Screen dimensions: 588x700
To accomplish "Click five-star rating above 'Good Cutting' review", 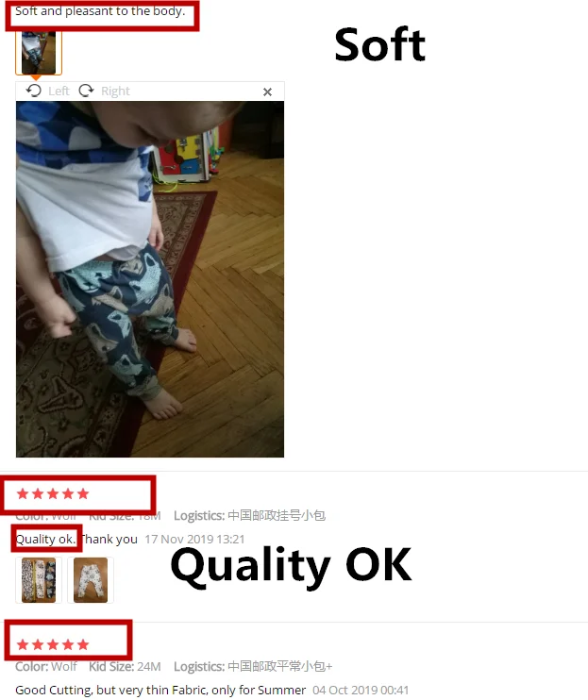I will tap(53, 644).
